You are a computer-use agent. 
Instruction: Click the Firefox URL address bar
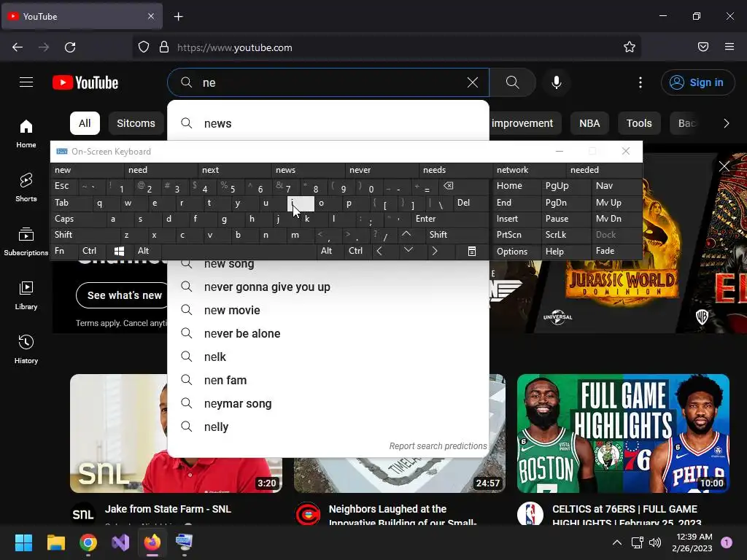387,47
